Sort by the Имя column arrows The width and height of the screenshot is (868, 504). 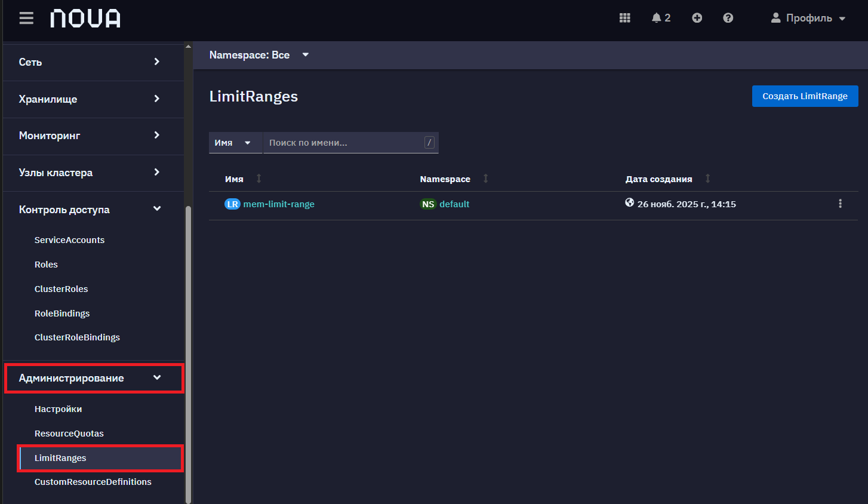tap(259, 179)
